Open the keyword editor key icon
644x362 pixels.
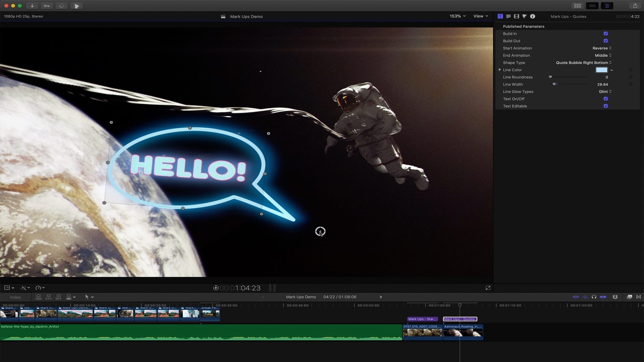tap(47, 6)
